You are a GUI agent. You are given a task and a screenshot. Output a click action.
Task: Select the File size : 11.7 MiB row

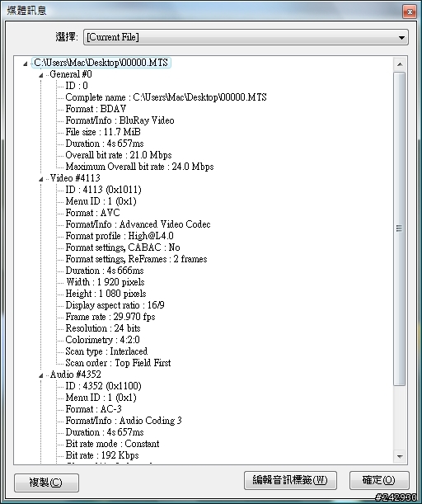coord(103,132)
